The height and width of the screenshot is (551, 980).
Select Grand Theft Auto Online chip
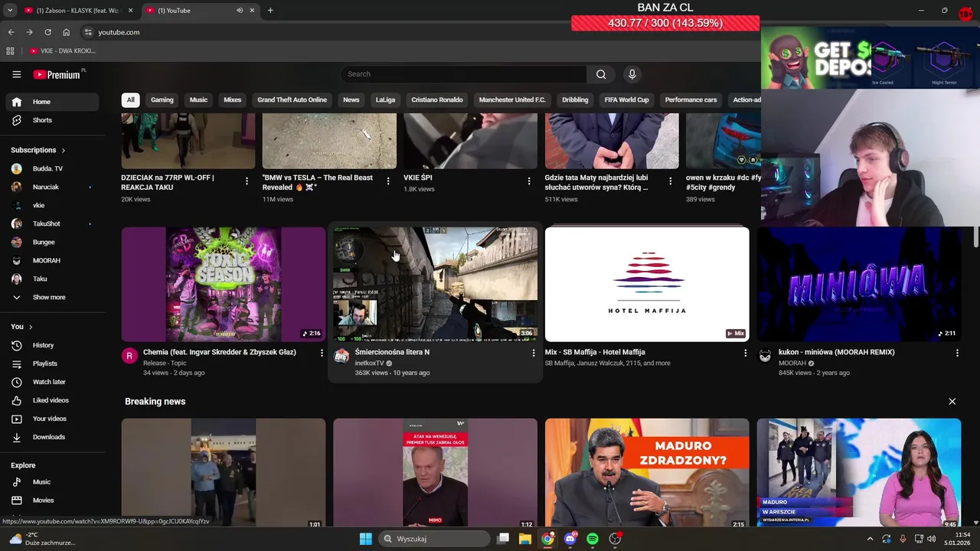point(292,100)
